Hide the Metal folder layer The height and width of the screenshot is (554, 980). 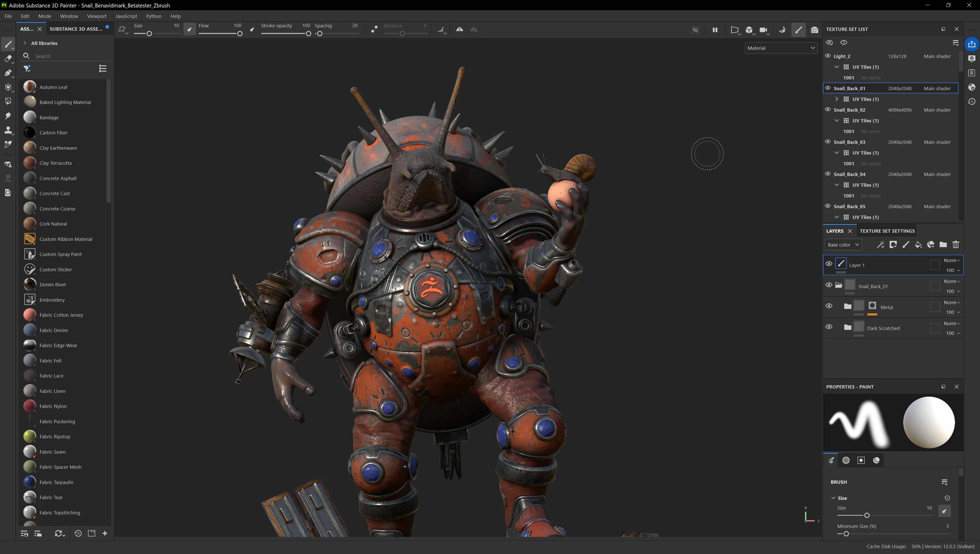point(829,306)
